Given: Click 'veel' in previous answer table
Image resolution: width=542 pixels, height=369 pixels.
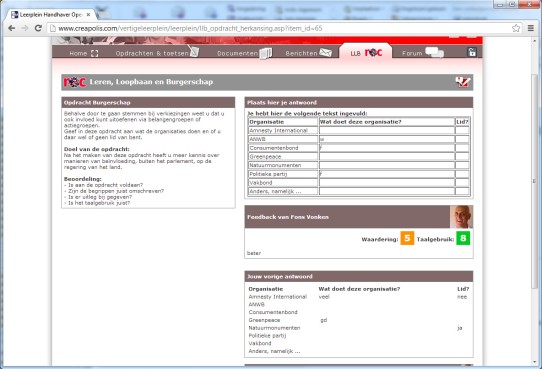Looking at the screenshot, I should click(x=324, y=297).
